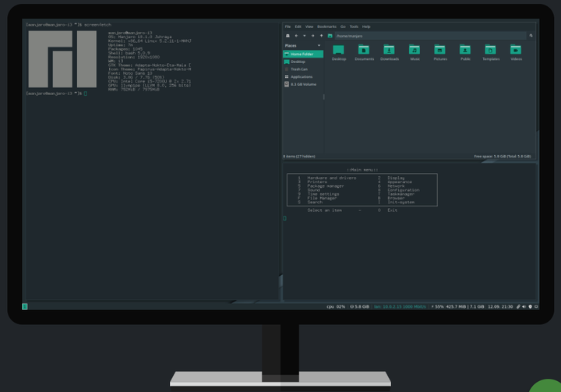Viewport: 561px width, 392px height.
Task: Open the Bookmarks menu
Action: (x=326, y=26)
